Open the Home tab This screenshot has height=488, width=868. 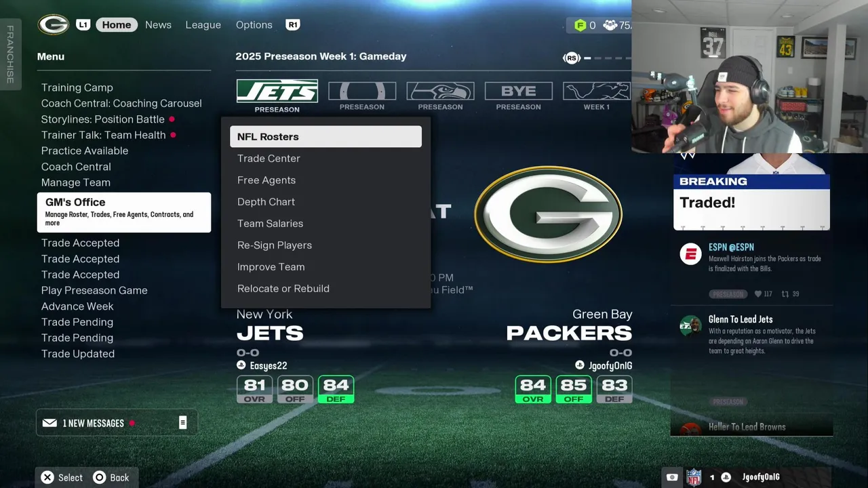click(117, 24)
